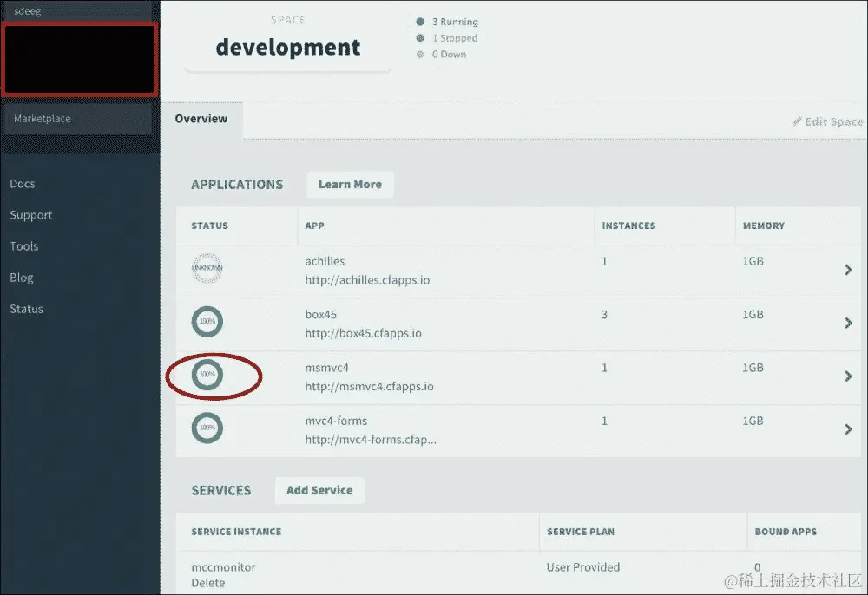This screenshot has width=868, height=595.
Task: Select the achilles app name
Action: point(325,261)
